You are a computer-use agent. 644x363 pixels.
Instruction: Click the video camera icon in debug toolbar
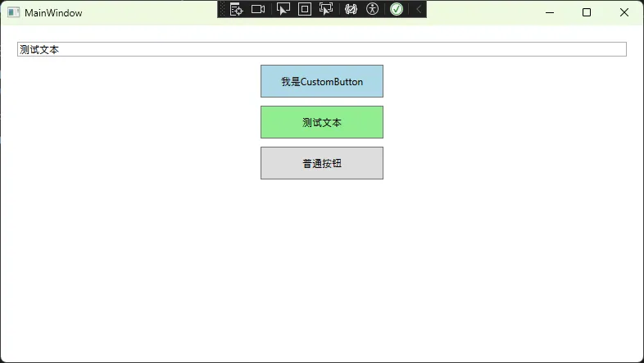[258, 9]
